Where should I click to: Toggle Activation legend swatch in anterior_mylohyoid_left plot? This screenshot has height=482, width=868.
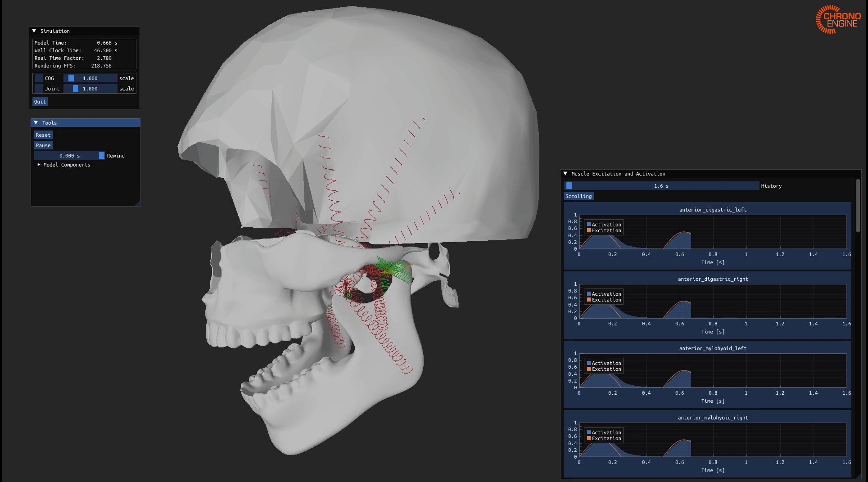[x=589, y=363]
